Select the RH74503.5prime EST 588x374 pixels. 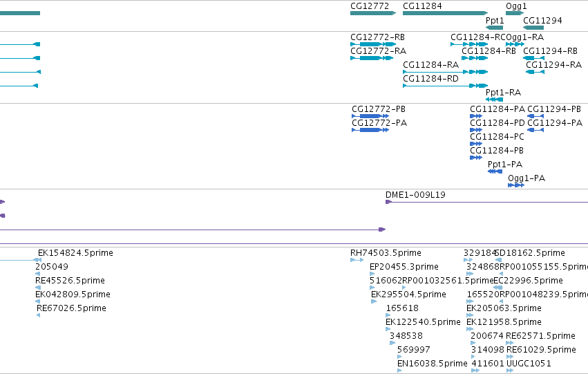point(357,260)
